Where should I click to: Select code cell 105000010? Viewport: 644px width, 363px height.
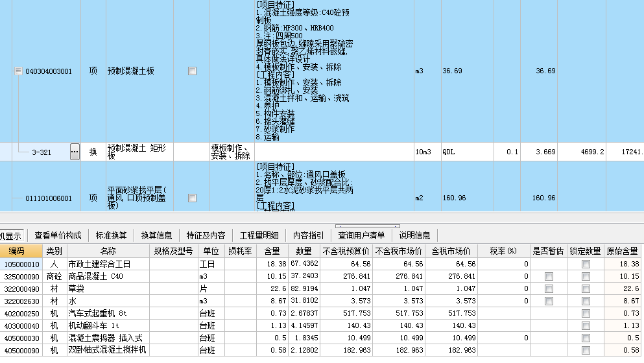(21, 264)
